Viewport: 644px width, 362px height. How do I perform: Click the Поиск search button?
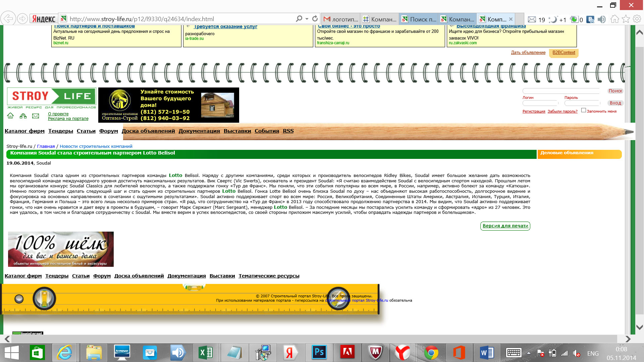click(x=615, y=91)
